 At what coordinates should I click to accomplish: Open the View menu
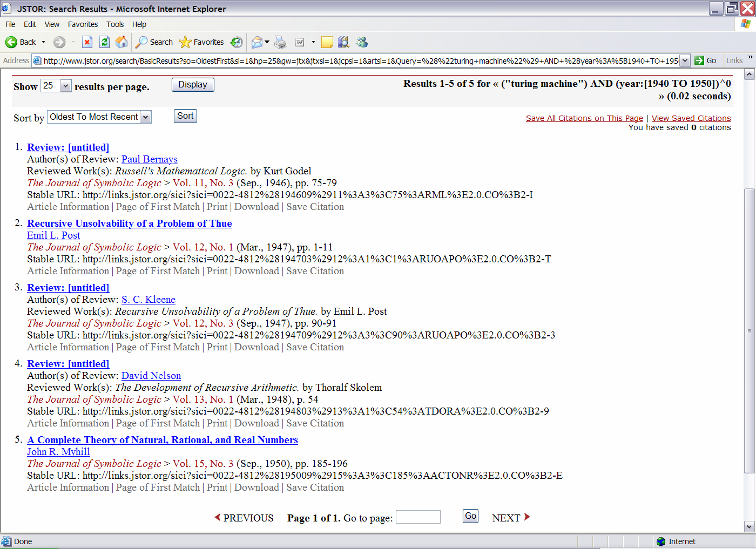[52, 24]
